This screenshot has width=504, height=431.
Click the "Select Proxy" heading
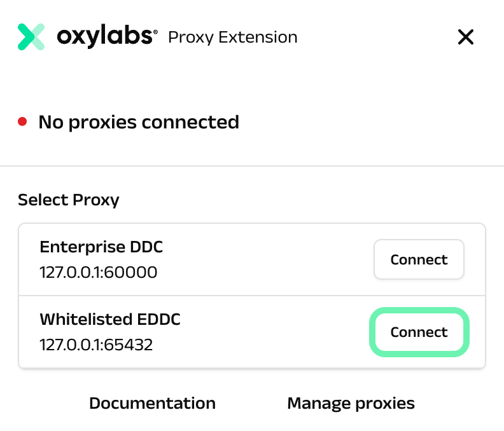pos(69,200)
